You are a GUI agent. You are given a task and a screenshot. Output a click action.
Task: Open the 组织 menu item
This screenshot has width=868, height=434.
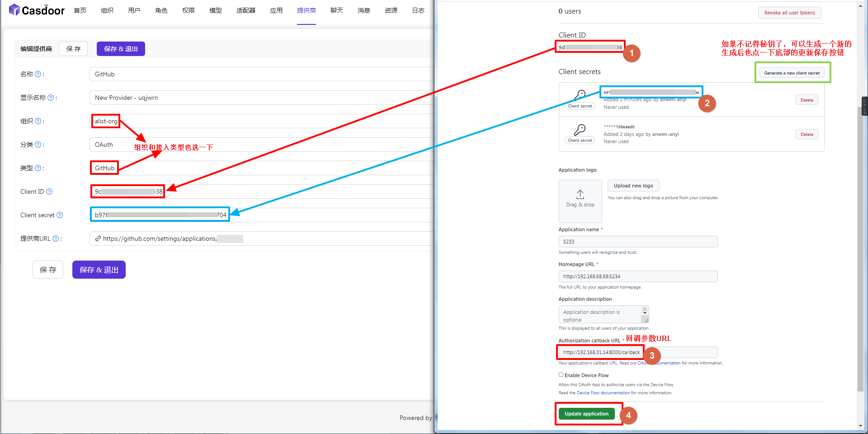point(107,10)
